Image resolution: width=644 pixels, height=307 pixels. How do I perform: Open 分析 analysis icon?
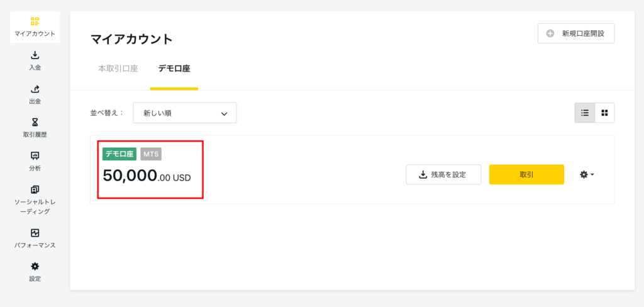[35, 156]
